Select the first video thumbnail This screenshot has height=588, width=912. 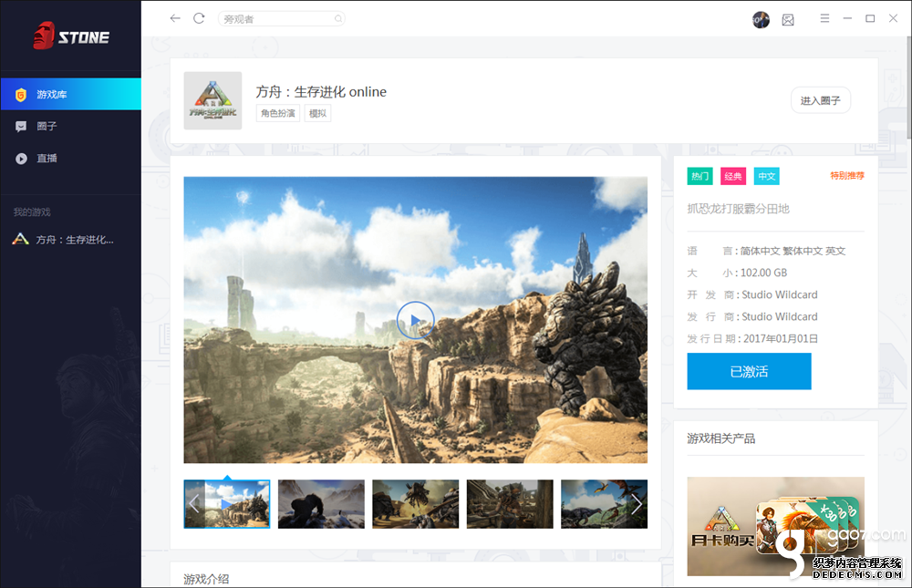[227, 503]
